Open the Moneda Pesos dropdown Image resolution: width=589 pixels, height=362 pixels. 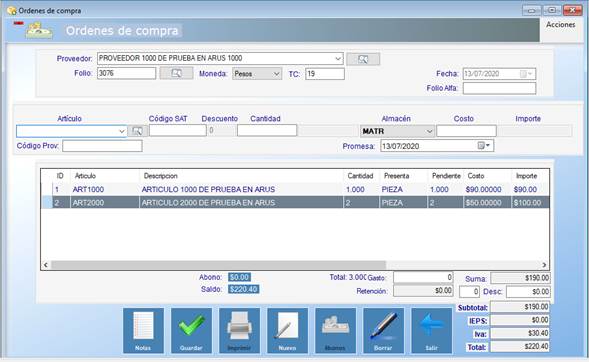(276, 74)
